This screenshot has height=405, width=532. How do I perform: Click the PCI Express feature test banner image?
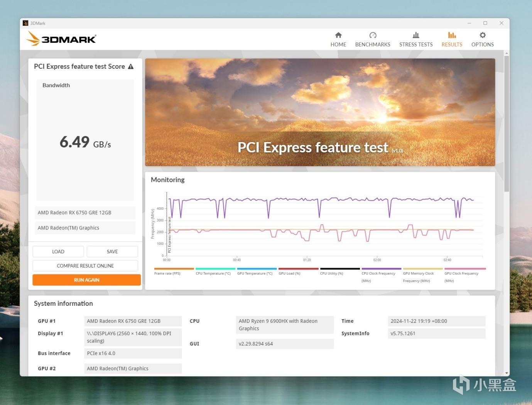point(320,112)
